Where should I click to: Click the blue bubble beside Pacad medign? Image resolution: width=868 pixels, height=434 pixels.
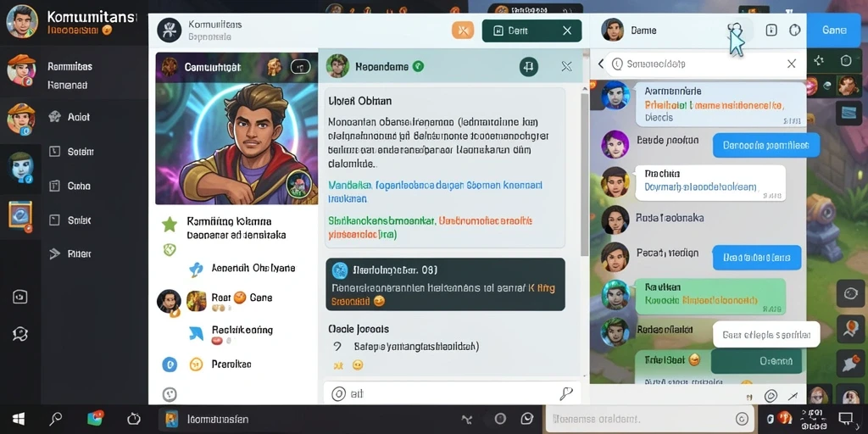[x=757, y=258]
